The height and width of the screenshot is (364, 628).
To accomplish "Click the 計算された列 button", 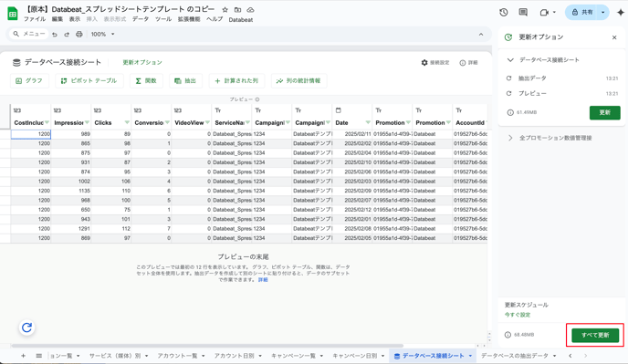I will [236, 81].
